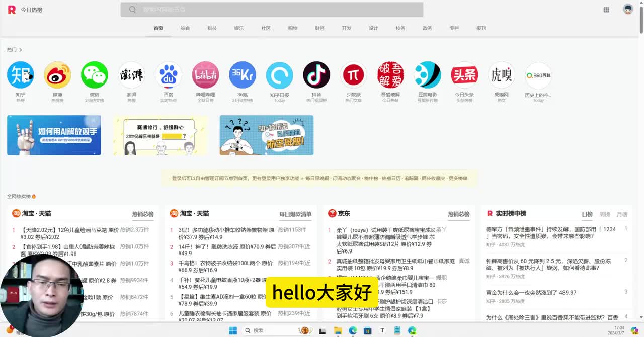Open 钟薛高售价从 60 元降到 2.5 元 headline
Image resolution: width=644 pixels, height=337 pixels.
coord(548,265)
